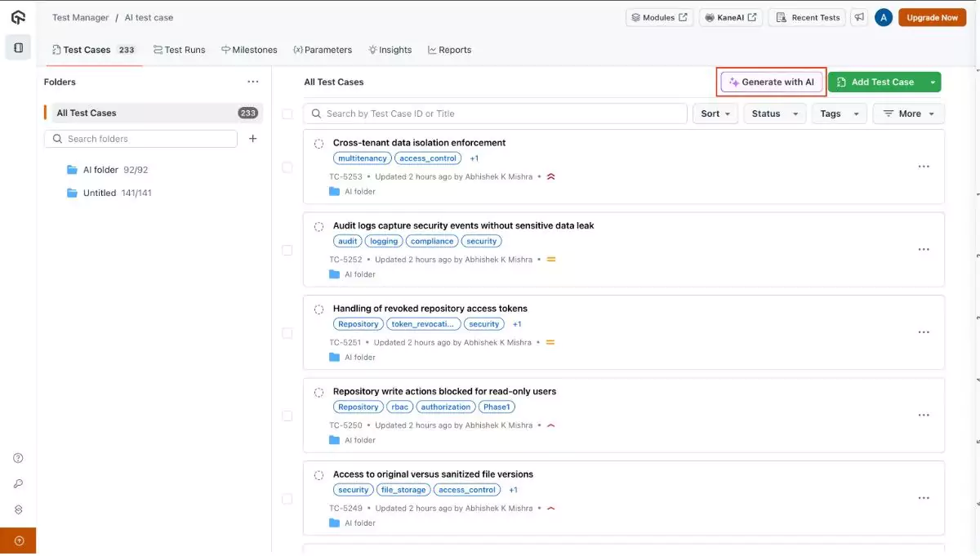Click the Folders panel ellipsis options icon
The image size is (980, 556).
coord(253,82)
